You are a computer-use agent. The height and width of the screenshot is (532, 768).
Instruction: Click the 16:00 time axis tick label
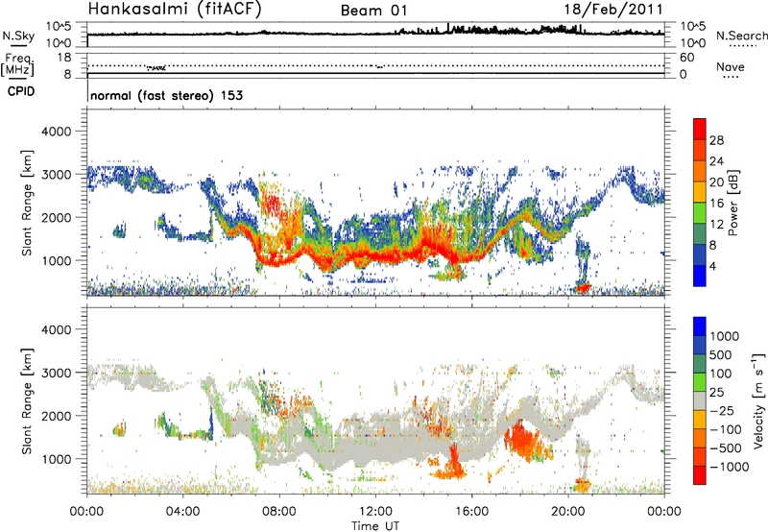471,512
